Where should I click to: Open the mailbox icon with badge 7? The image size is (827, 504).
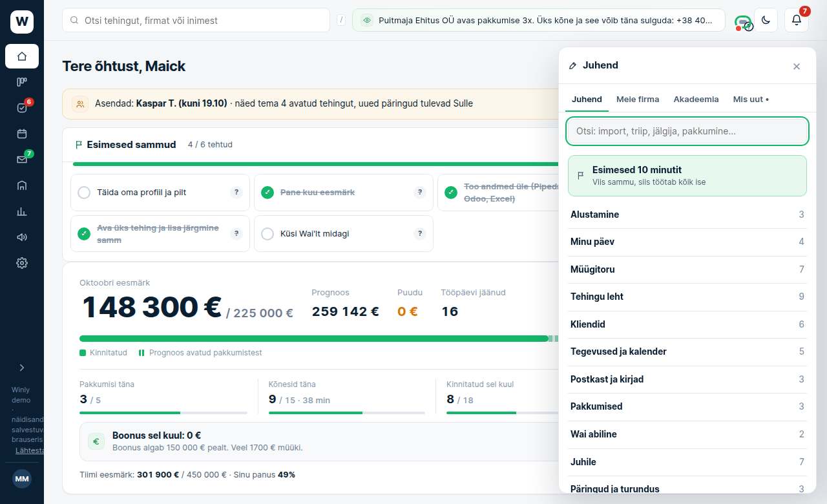coord(22,160)
